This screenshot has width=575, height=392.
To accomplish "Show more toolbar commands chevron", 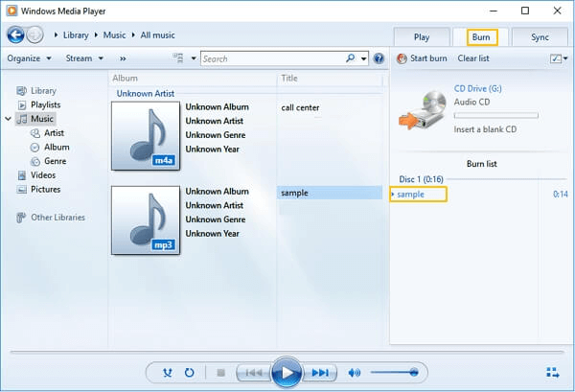I will coord(123,58).
